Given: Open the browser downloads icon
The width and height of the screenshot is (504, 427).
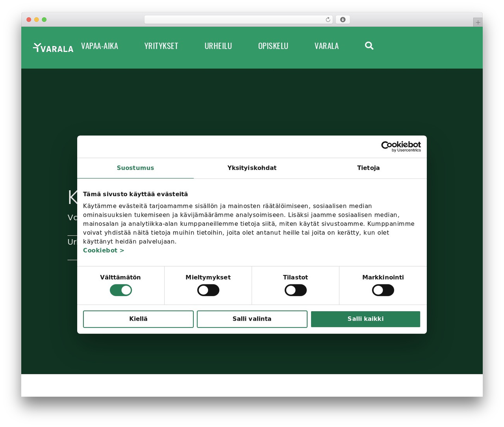Looking at the screenshot, I should pos(343,20).
